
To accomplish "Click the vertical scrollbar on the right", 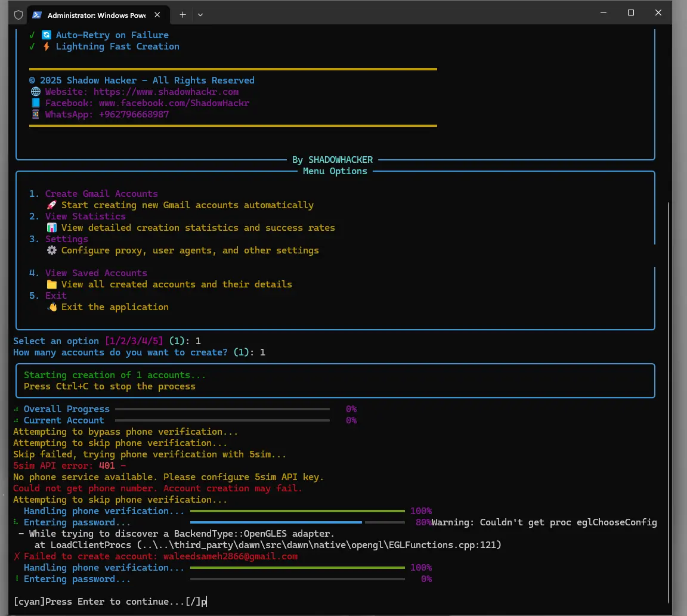I will (x=668, y=402).
